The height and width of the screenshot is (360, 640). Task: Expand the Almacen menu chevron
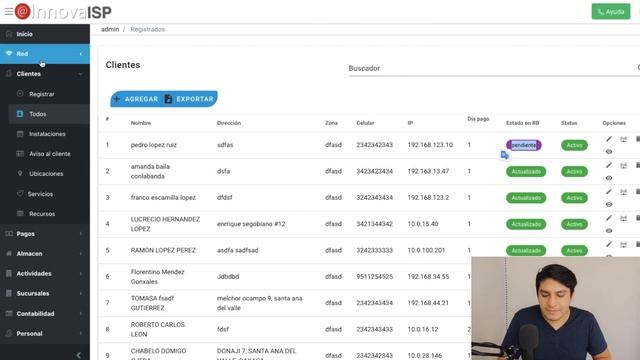point(81,254)
